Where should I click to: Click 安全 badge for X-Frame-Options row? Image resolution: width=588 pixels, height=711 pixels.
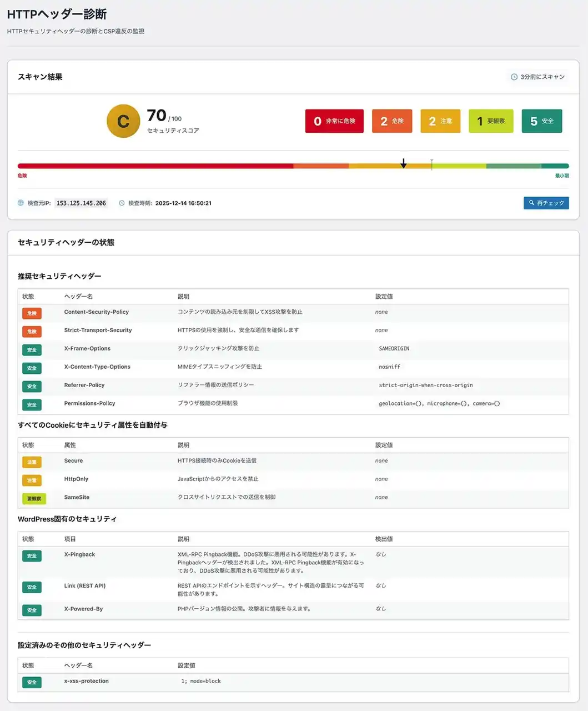(x=32, y=350)
